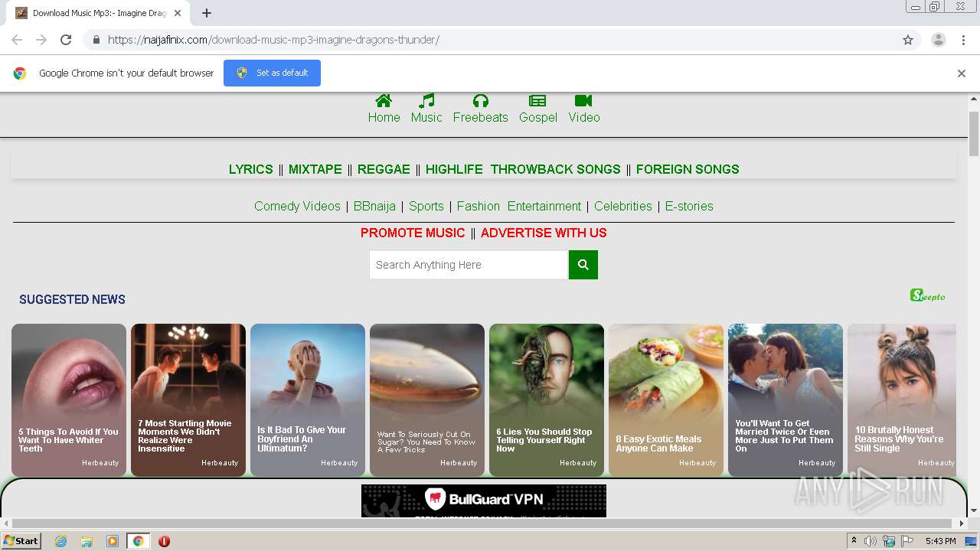980x551 pixels.
Task: Open the Gospel icon
Action: coord(537,100)
